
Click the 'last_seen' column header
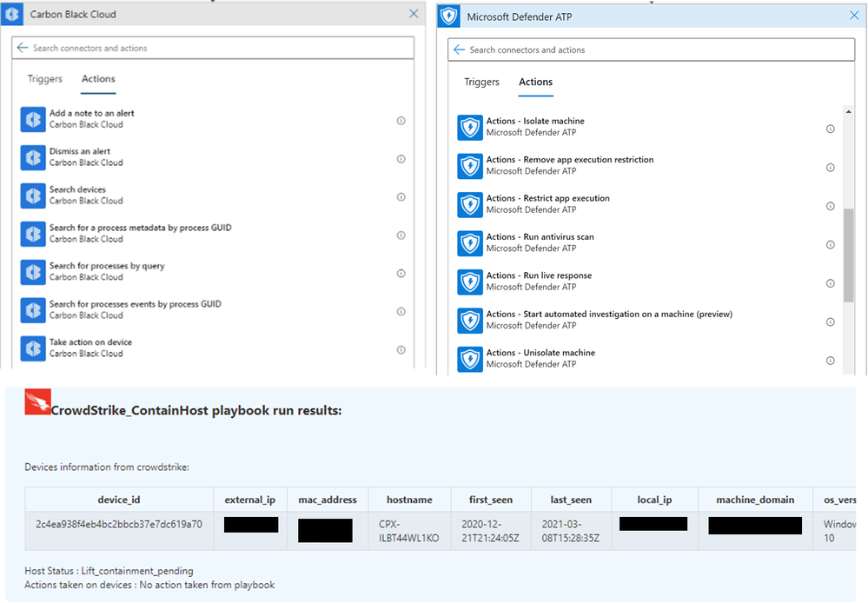[572, 500]
